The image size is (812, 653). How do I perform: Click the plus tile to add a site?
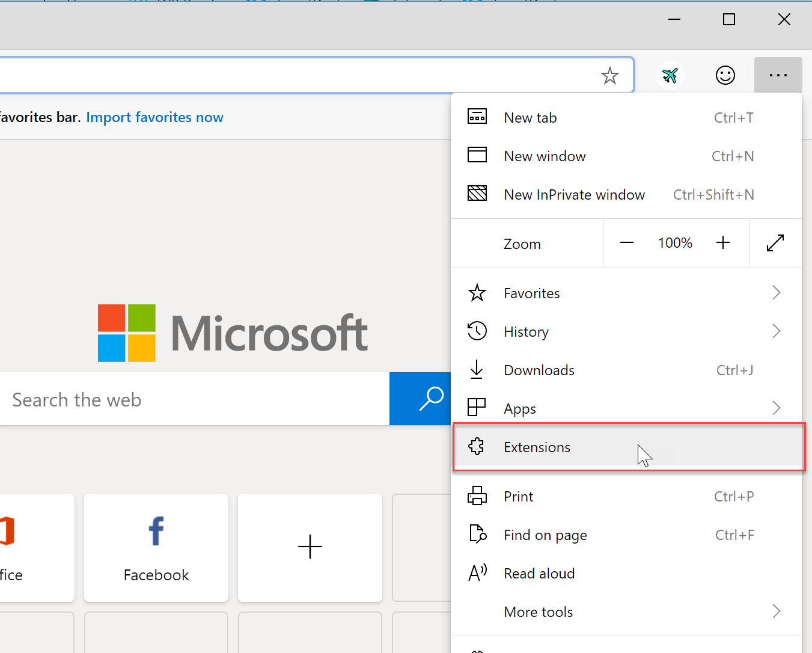pos(310,547)
